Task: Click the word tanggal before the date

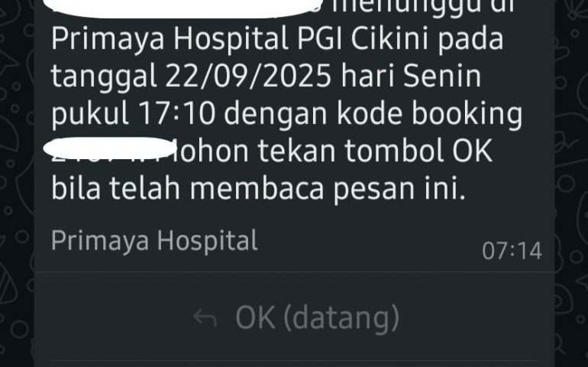Action: (104, 77)
